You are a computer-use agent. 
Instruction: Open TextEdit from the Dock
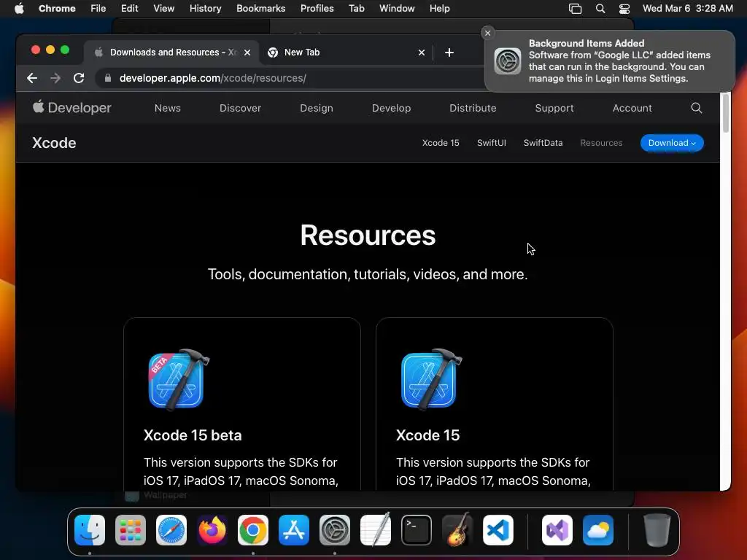[x=376, y=530]
